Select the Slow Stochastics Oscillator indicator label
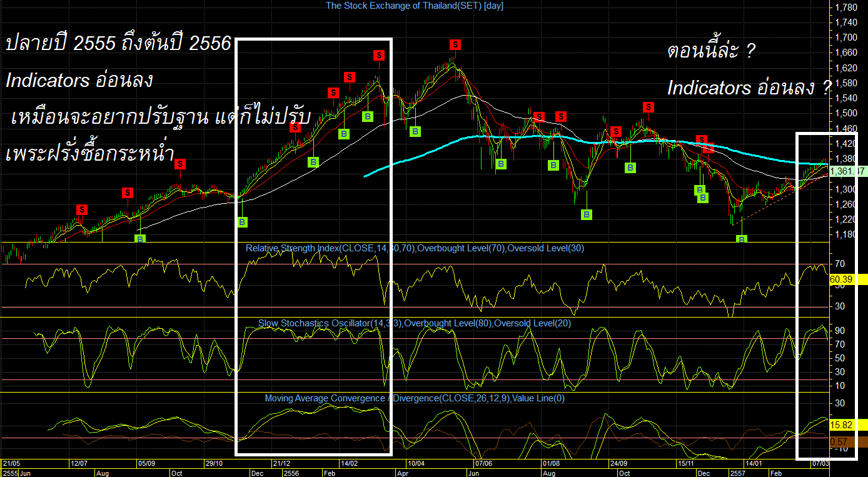This screenshot has height=477, width=868. point(415,323)
